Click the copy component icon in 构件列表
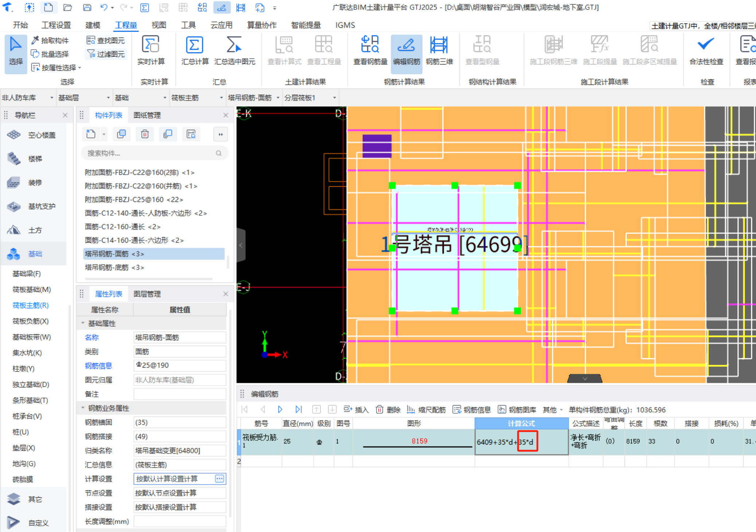 coord(121,134)
